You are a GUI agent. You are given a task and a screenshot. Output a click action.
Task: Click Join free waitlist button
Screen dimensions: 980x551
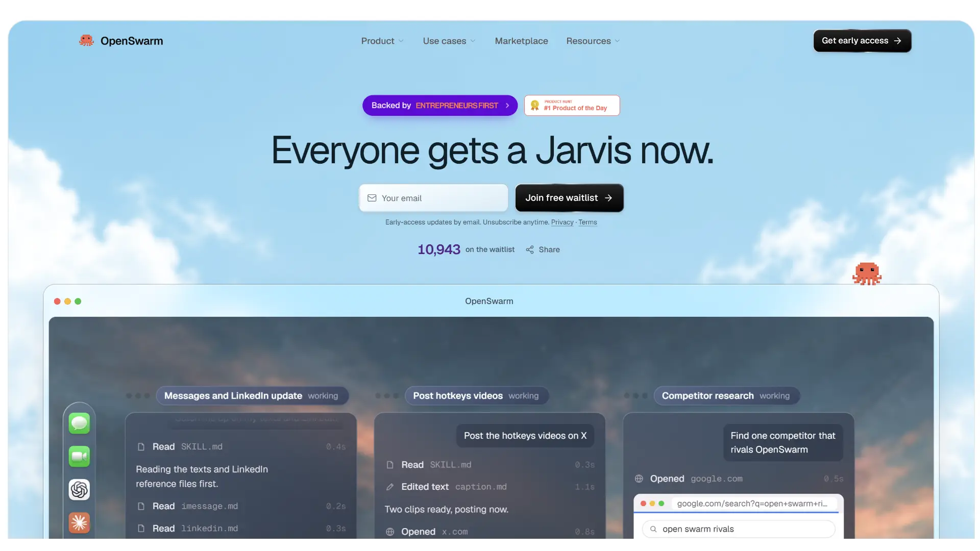pyautogui.click(x=569, y=198)
